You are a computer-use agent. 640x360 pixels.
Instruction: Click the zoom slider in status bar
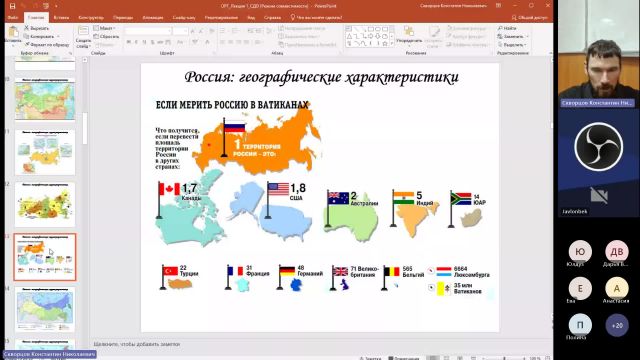(x=504, y=358)
